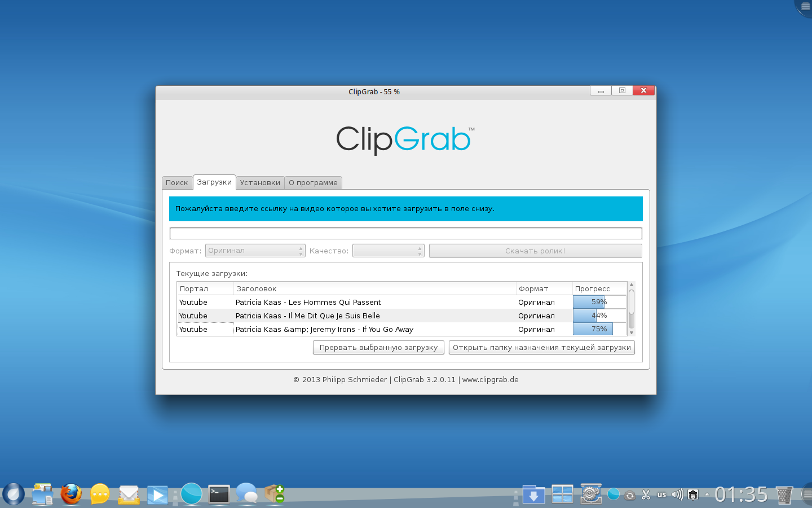Open the О программе tab

(313, 183)
